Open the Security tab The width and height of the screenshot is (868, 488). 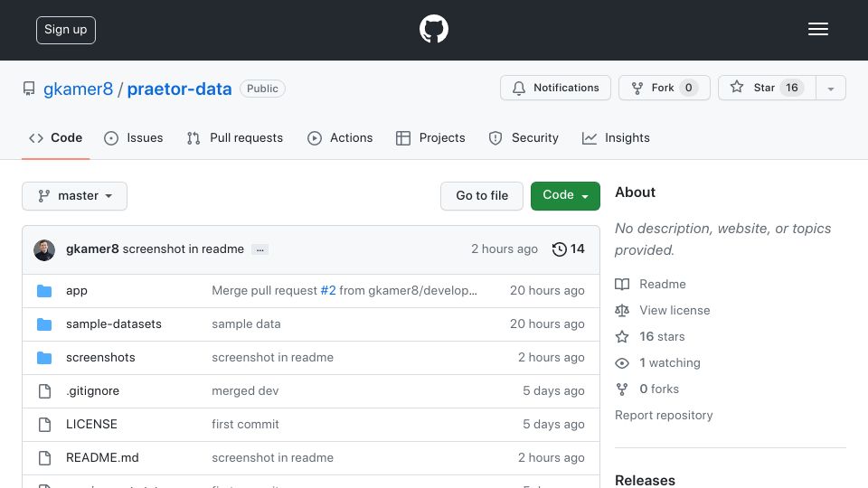(524, 137)
